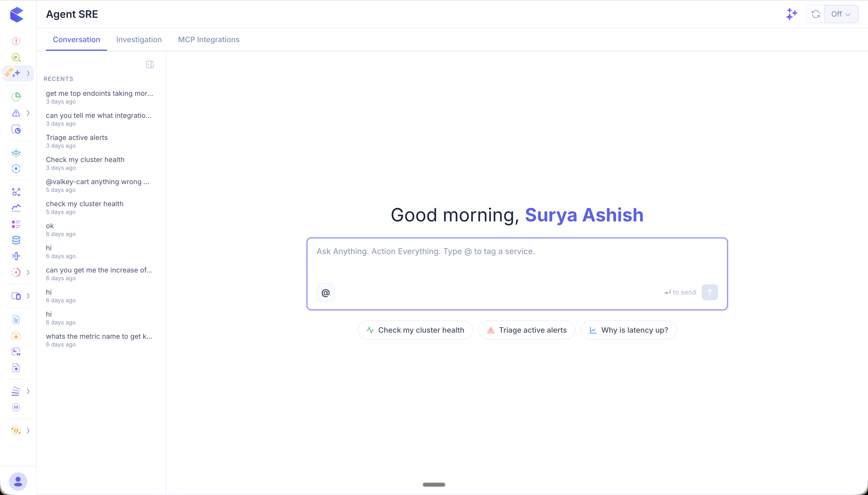Switch to the Investigation tab
This screenshot has width=868, height=495.
[139, 40]
